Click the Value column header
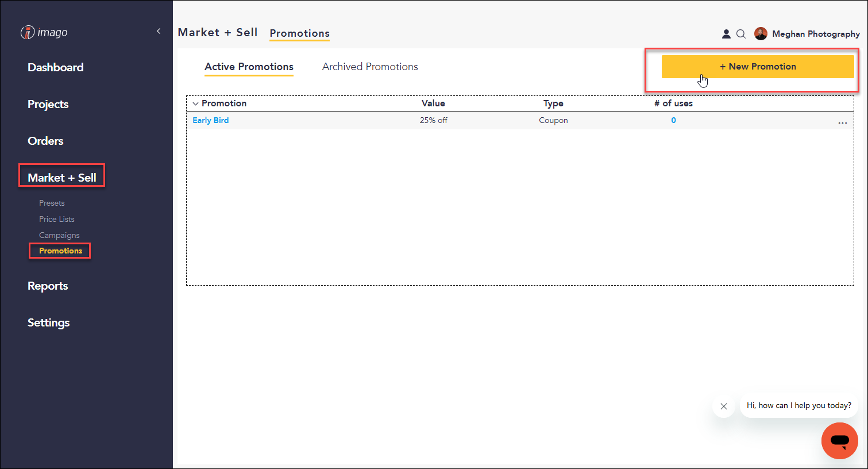 pos(433,103)
